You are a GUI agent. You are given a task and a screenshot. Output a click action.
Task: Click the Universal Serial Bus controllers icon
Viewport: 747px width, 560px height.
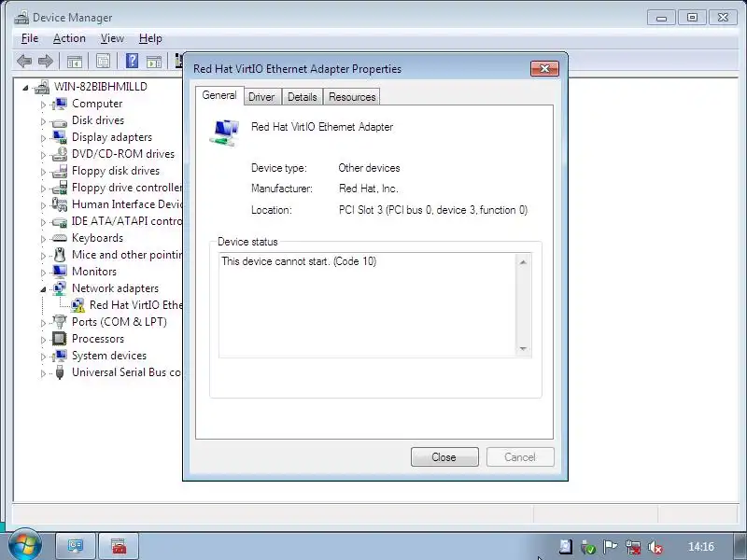coord(60,371)
